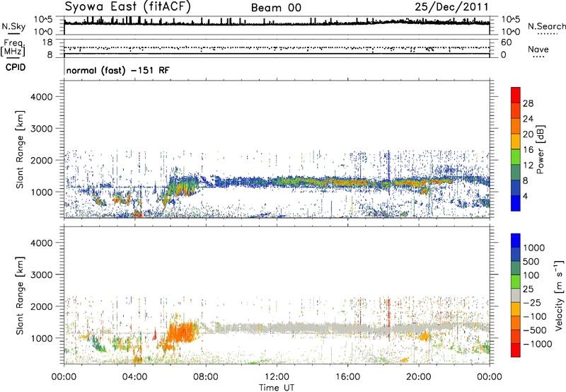Click the red velocity streak near 18:20

click(388, 318)
